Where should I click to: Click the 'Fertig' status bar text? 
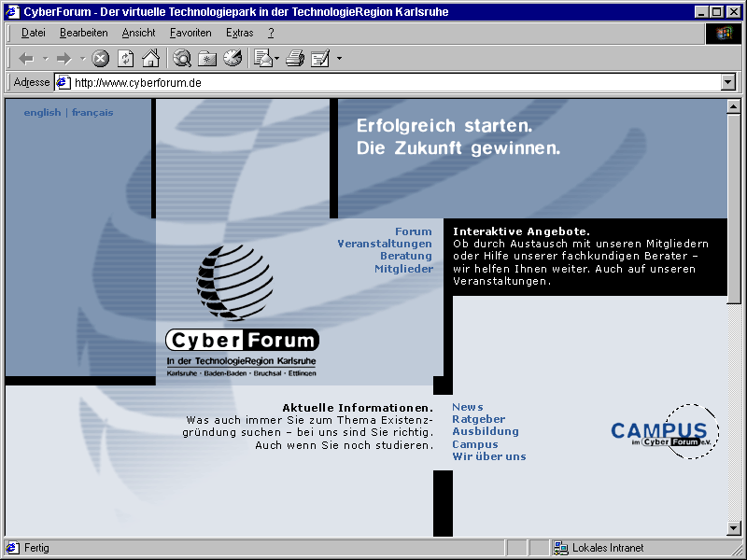pos(36,548)
